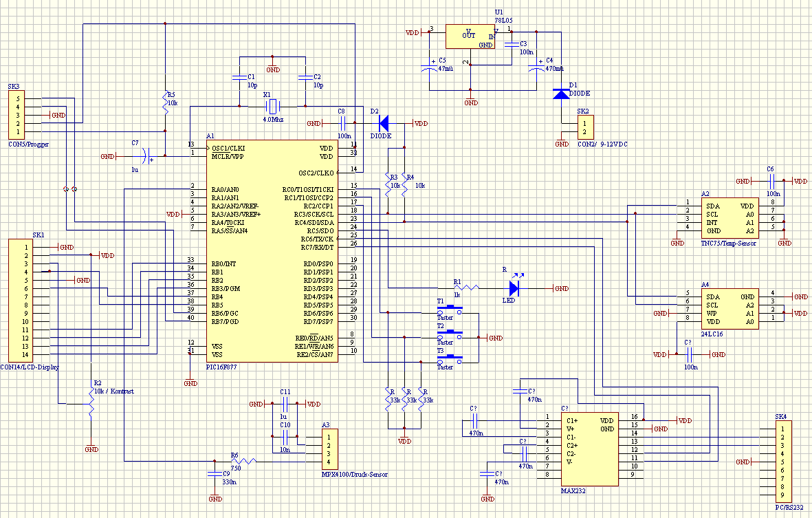Viewport: 812px width, 518px height.
Task: Click the blue LED symbol
Action: click(x=514, y=288)
